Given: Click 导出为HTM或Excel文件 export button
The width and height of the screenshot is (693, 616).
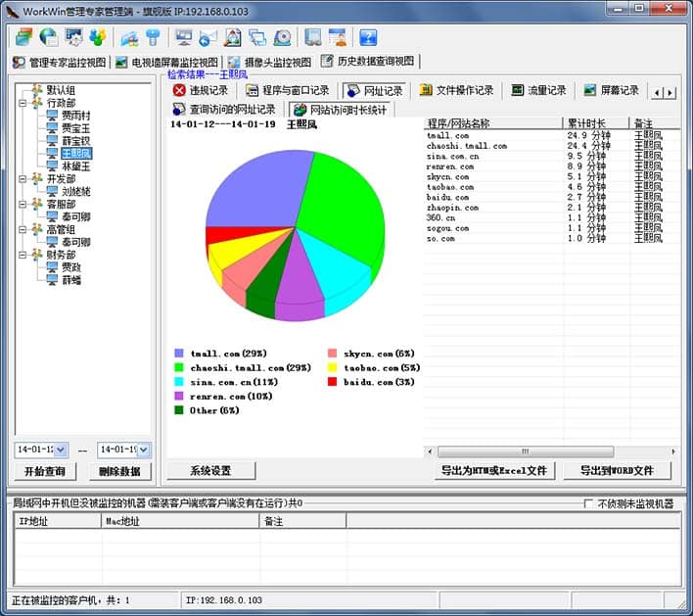Looking at the screenshot, I should point(494,470).
